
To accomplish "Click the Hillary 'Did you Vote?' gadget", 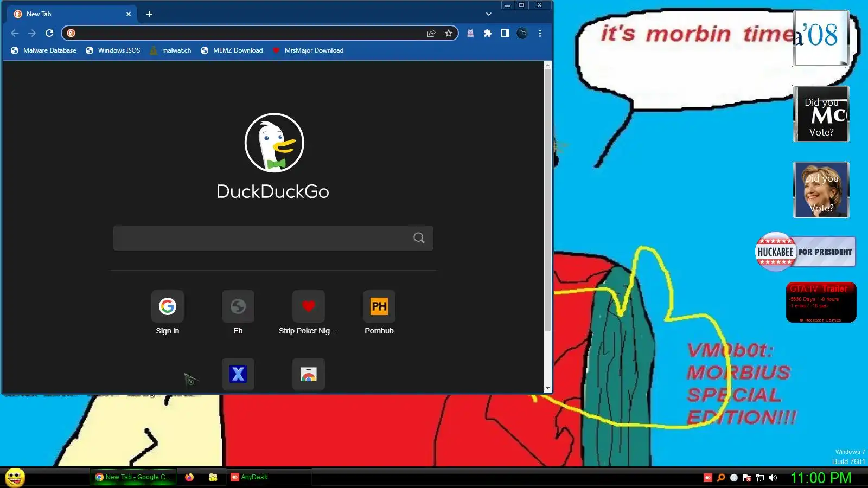I will [x=821, y=190].
